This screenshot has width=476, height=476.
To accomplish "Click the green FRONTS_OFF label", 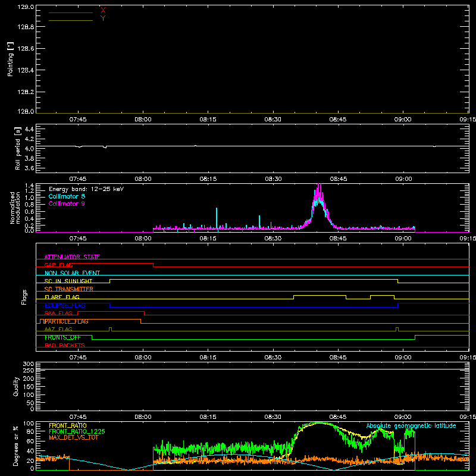I will pos(62,337).
